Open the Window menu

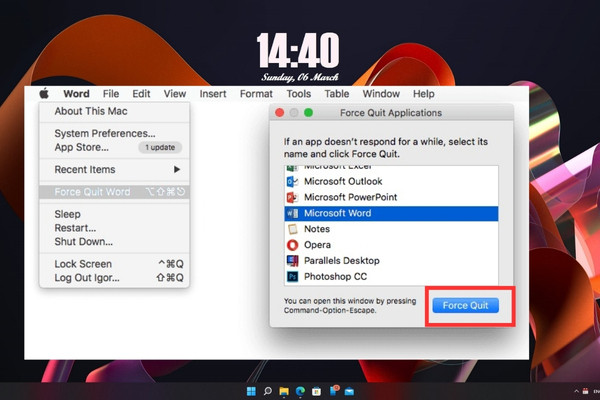pos(381,94)
